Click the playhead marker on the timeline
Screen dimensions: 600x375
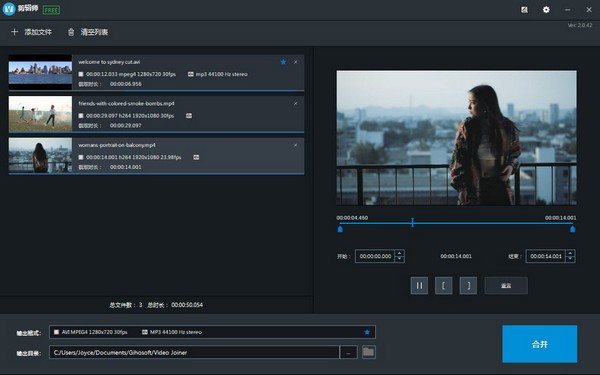412,222
